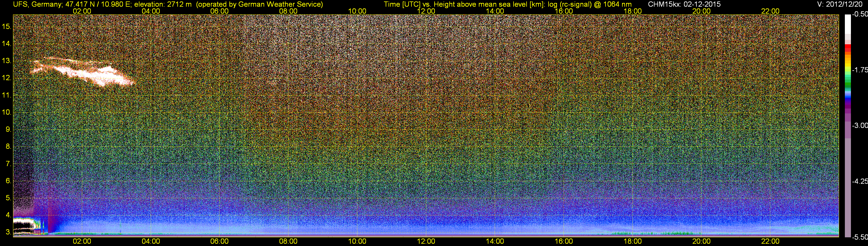Click the bottom axis time label 18:00
This screenshot has width=868, height=246.
tap(632, 241)
